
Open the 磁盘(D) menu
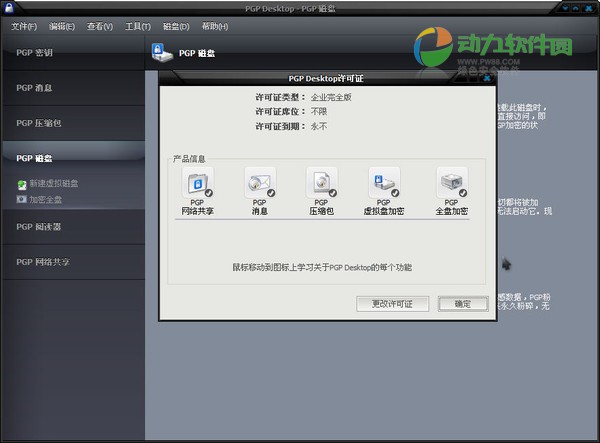click(x=176, y=26)
